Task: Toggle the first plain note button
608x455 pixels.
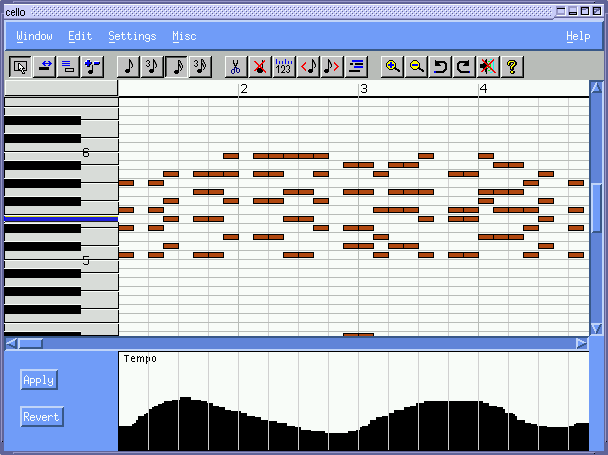Action: (x=128, y=67)
